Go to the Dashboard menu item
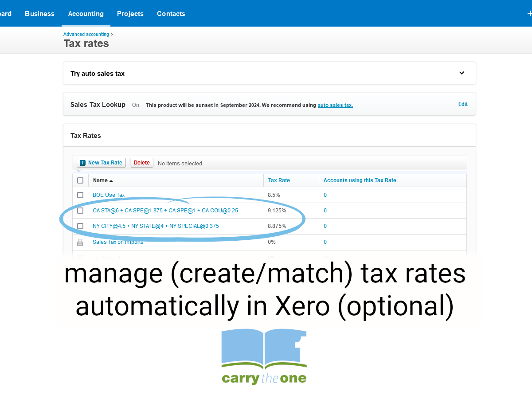This screenshot has width=532, height=399. coord(6,14)
